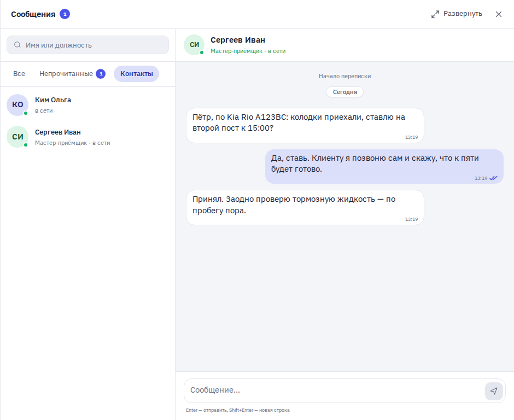Click the СИ avatar in the contacts list
The height and width of the screenshot is (420, 514).
pos(17,137)
